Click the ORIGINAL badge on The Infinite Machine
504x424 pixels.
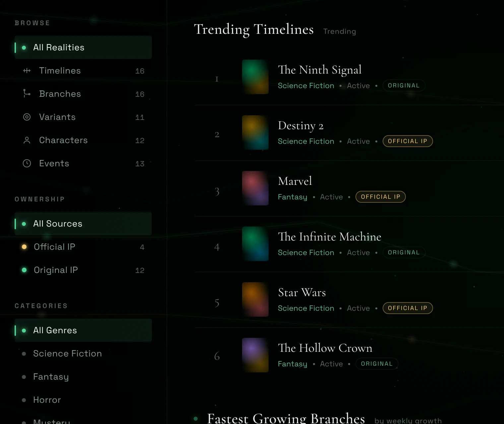[404, 252]
